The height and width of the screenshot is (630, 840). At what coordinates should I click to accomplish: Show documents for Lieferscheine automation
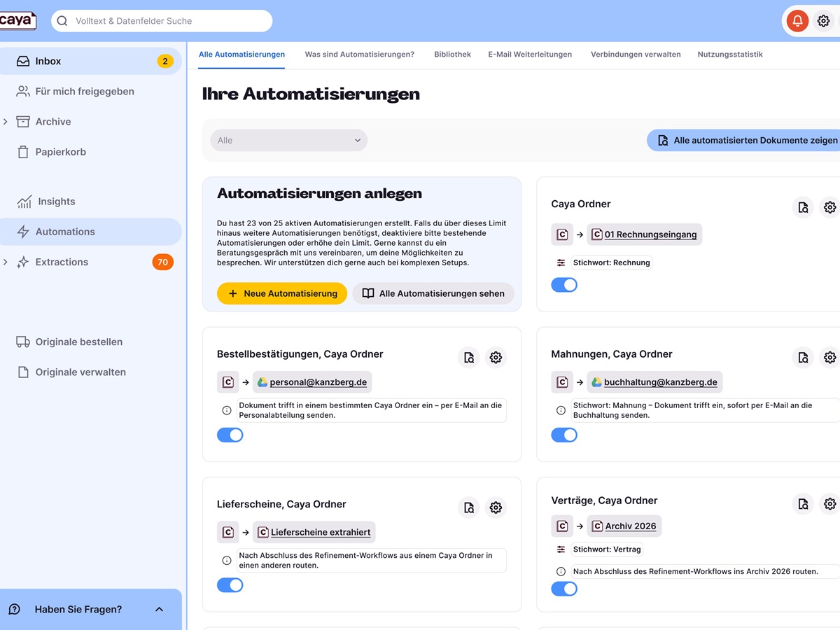[x=469, y=507]
